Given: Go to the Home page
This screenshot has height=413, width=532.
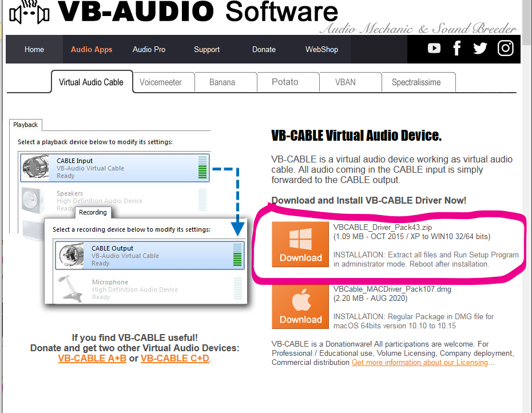Looking at the screenshot, I should coord(34,50).
